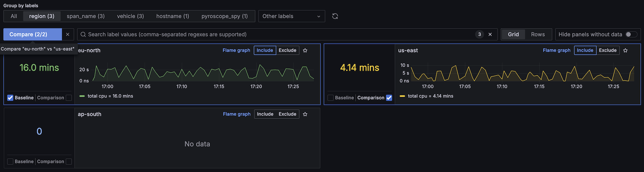
Task: Select the span_name (3) label tab
Action: click(85, 16)
